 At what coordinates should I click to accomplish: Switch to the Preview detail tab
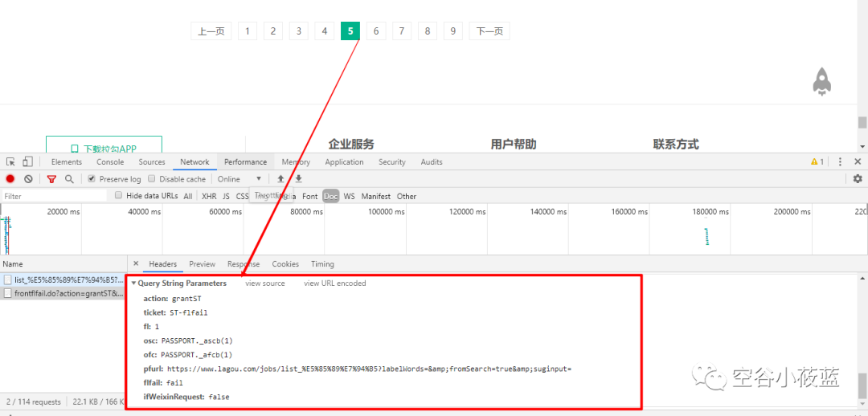pos(202,264)
